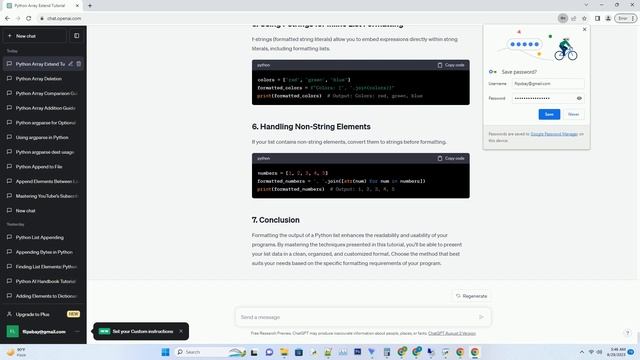640x360 pixels.
Task: Open Python Array Addition Guide chat
Action: pyautogui.click(x=43, y=108)
